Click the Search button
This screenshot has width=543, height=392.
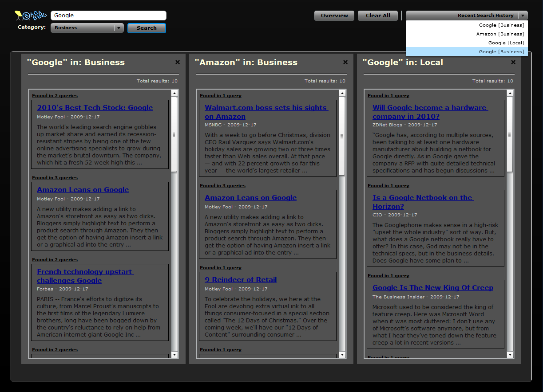[147, 28]
